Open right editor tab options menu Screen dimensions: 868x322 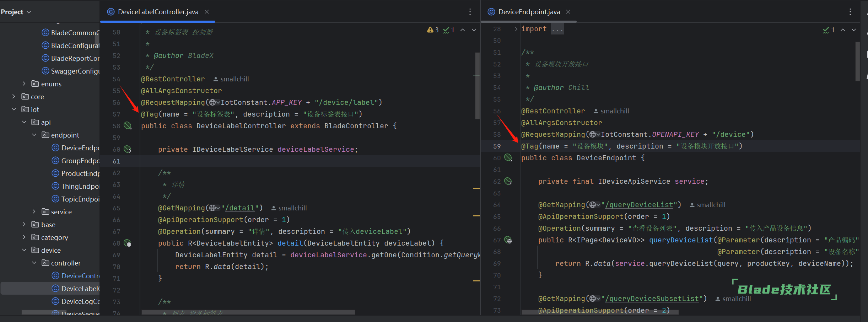pos(850,12)
